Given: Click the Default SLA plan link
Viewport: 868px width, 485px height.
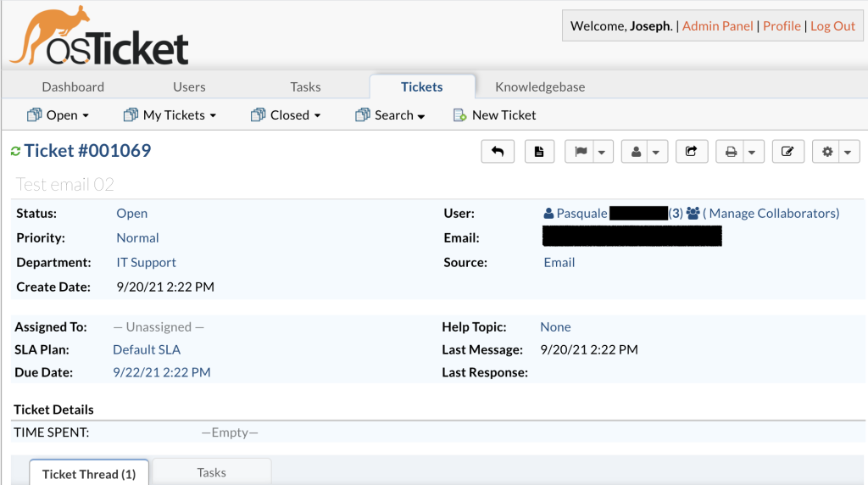Looking at the screenshot, I should 147,349.
